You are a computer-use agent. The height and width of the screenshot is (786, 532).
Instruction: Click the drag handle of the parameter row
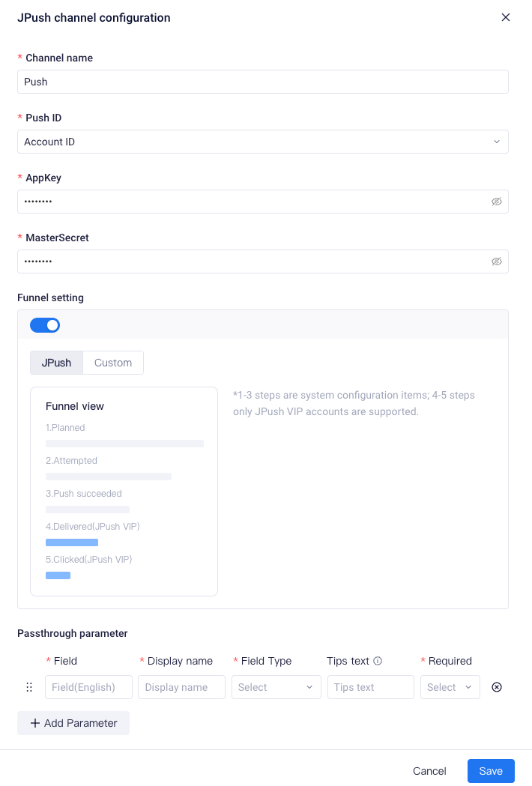[x=29, y=687]
